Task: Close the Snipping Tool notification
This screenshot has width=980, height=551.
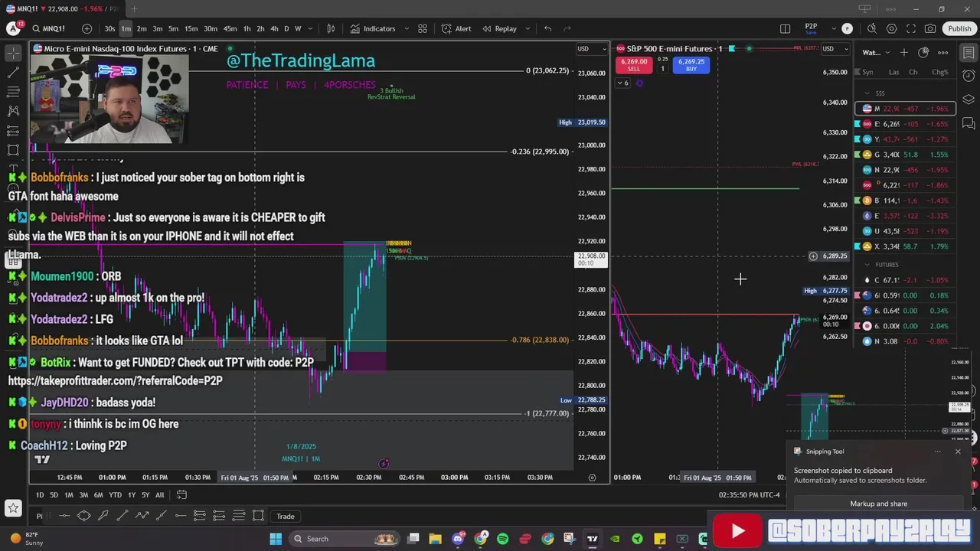Action: coord(958,452)
